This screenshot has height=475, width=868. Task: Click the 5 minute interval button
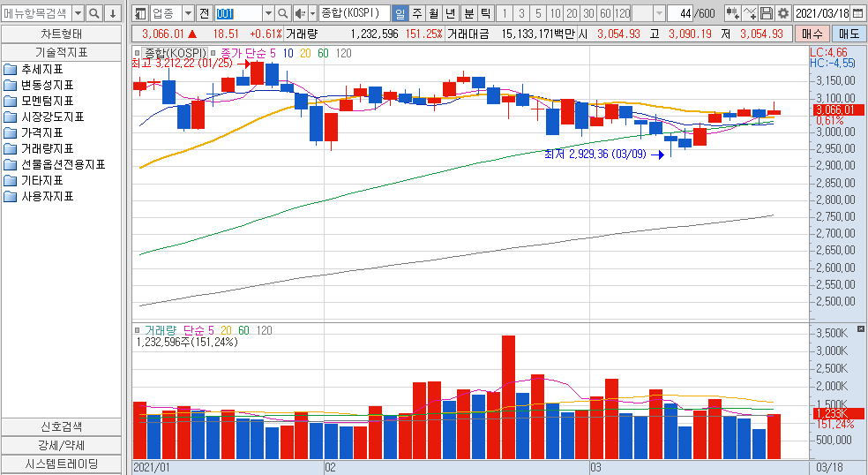click(538, 13)
